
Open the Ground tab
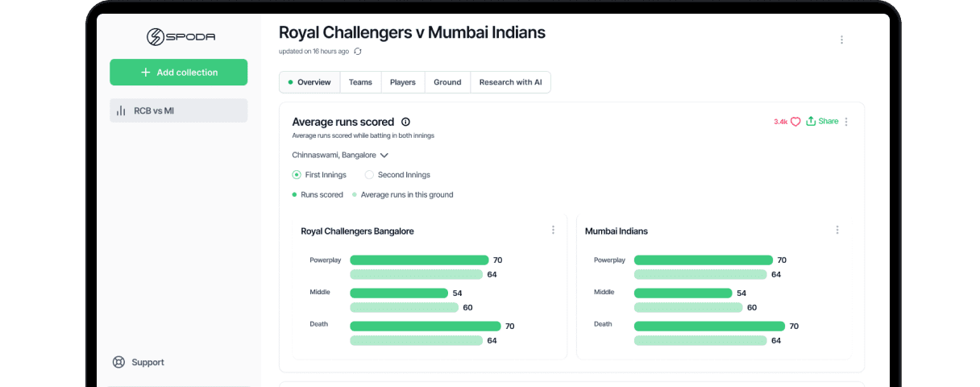[x=447, y=82]
